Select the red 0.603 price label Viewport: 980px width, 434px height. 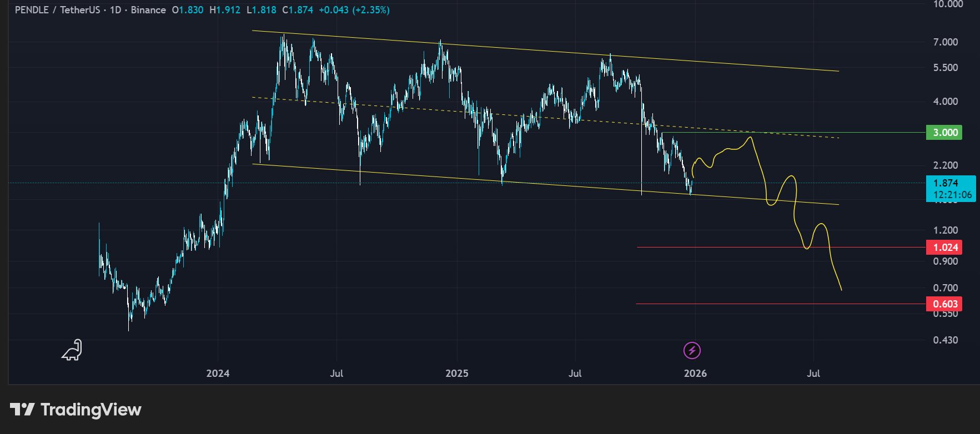click(x=945, y=304)
